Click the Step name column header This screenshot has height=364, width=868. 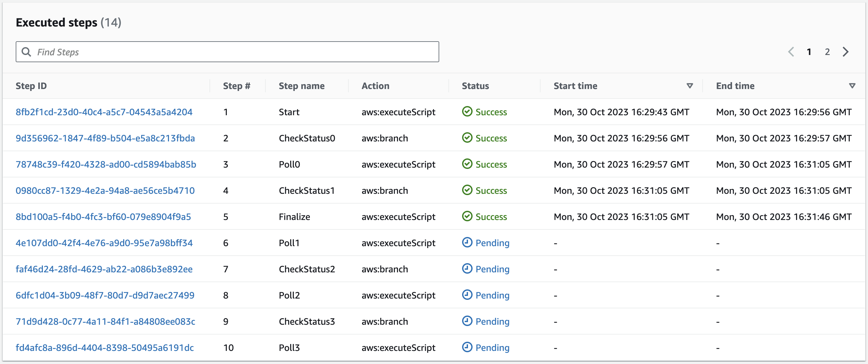coord(302,86)
